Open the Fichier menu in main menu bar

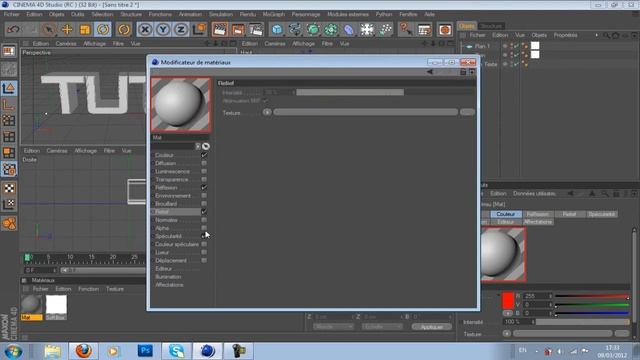point(11,14)
